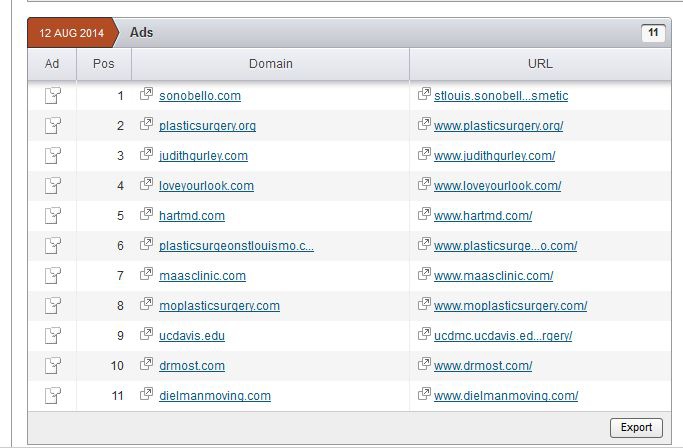Open the loveyourlook.com domain link

(x=206, y=186)
